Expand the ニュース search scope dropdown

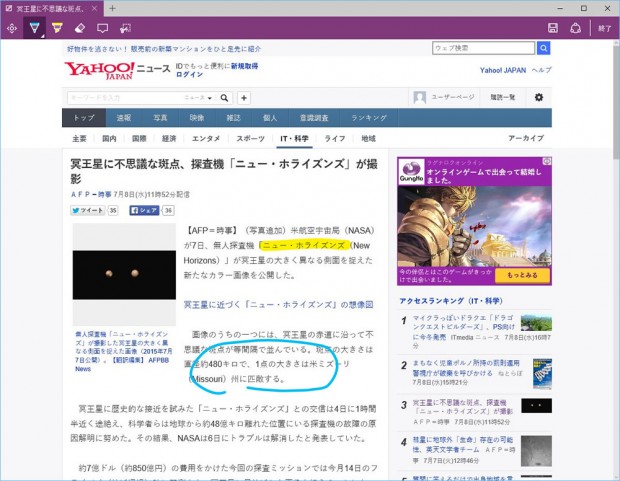click(x=198, y=98)
